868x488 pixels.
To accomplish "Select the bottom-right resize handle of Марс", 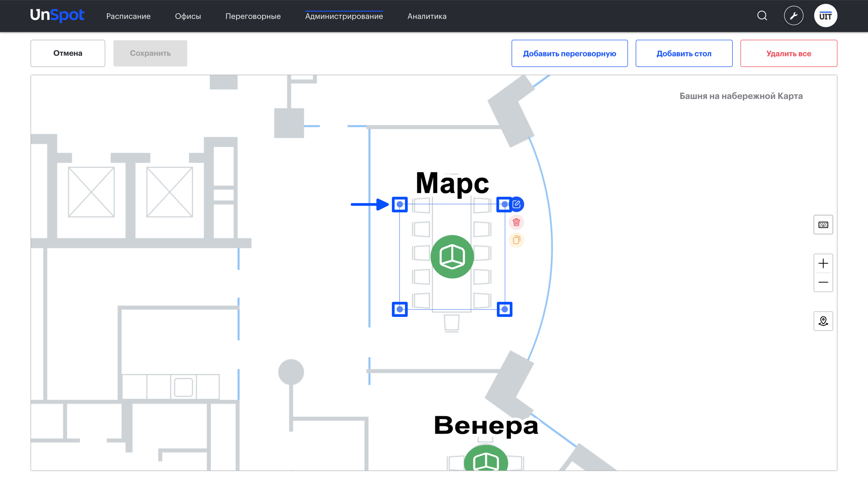I will pos(504,309).
